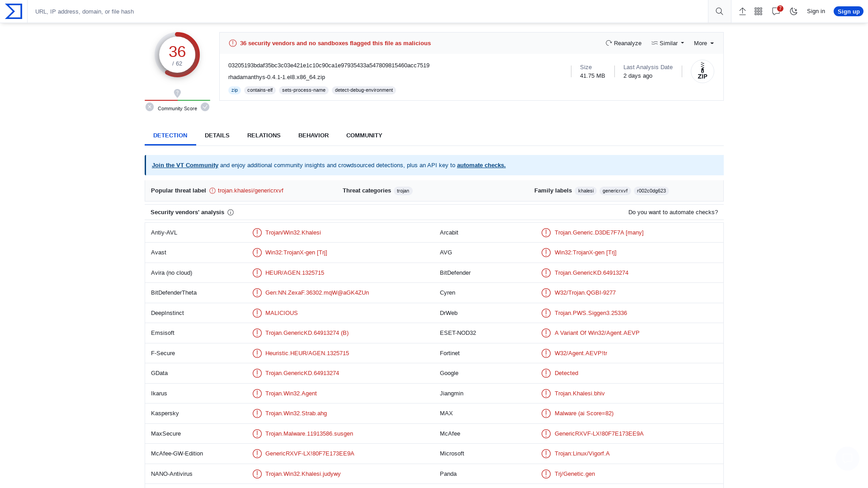Click file name rhadamanthys-0.4.1-1.el8.x86_64.zip
868x488 pixels.
[277, 77]
